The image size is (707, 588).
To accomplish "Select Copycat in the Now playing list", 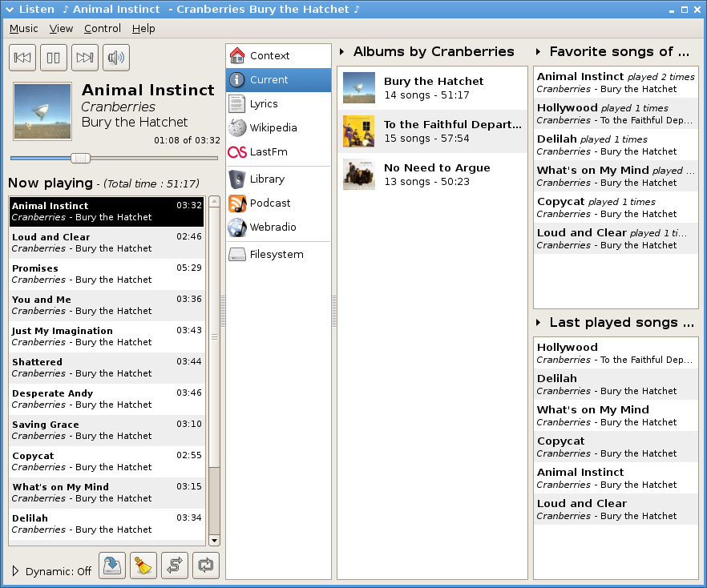I will (107, 461).
